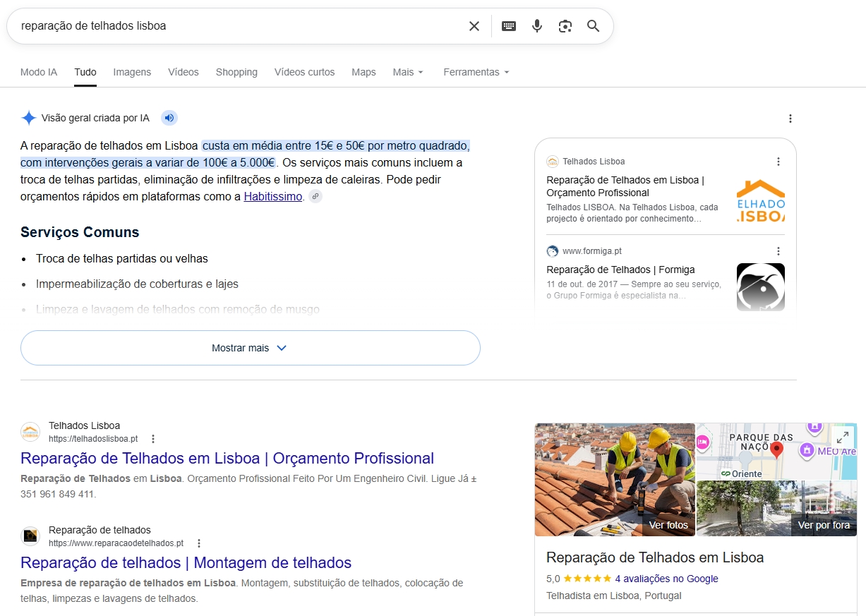866x616 pixels.
Task: Click the map thumbnail of Parque das Nações
Action: pyautogui.click(x=776, y=452)
